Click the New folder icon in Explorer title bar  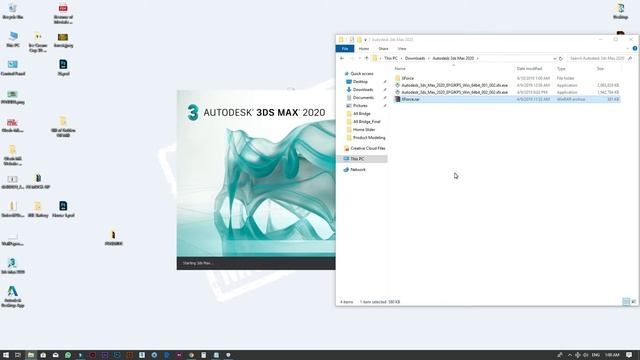[x=359, y=40]
